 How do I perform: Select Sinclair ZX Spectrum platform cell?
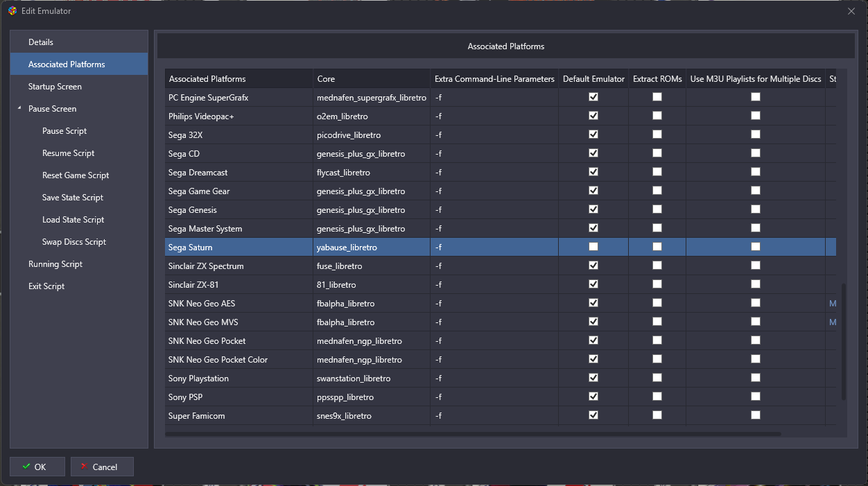pyautogui.click(x=238, y=266)
